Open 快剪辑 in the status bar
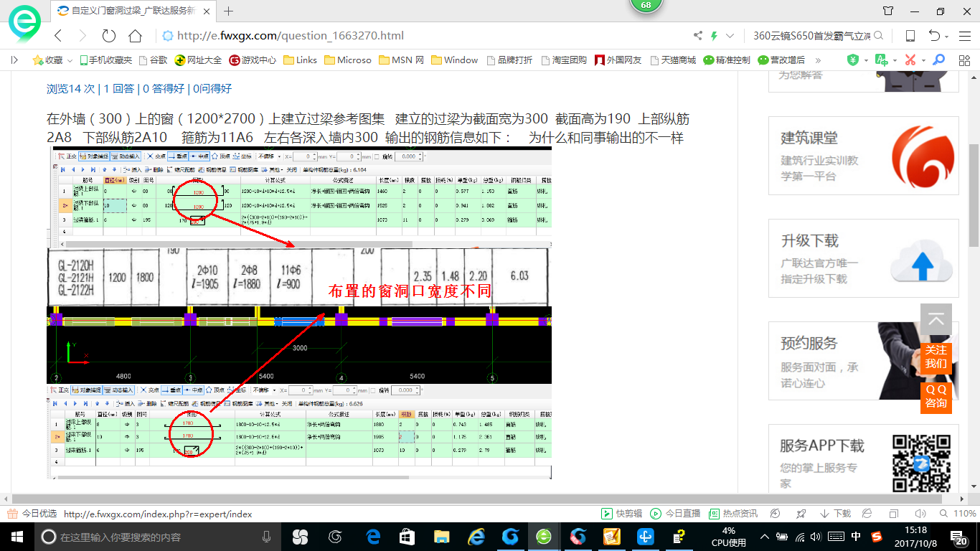The image size is (980, 551). [622, 514]
